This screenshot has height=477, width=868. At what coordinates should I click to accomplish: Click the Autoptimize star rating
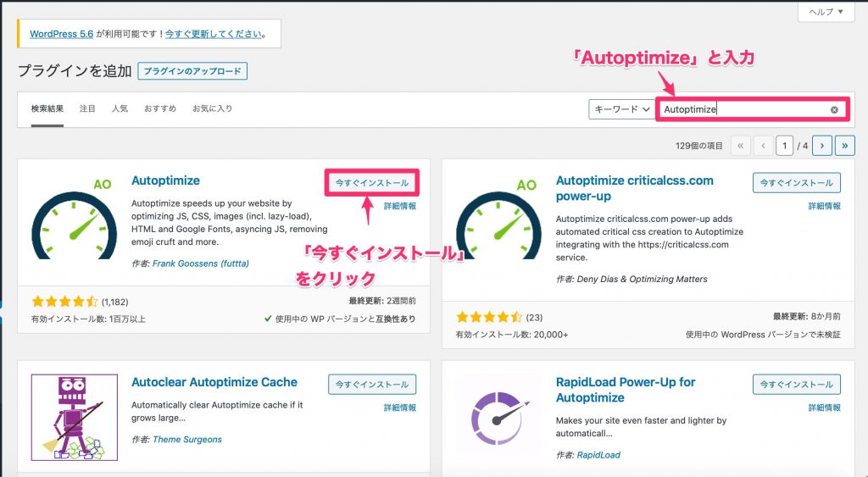click(x=64, y=302)
